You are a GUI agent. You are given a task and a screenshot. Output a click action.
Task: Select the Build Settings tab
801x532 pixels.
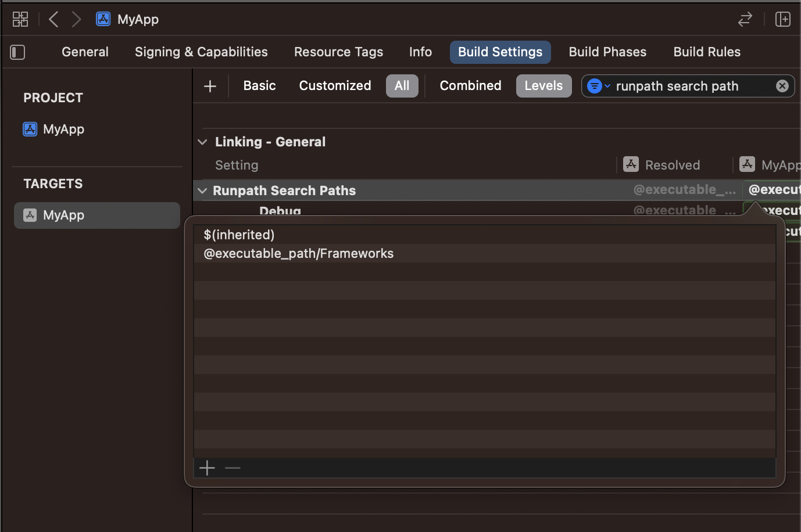[500, 52]
